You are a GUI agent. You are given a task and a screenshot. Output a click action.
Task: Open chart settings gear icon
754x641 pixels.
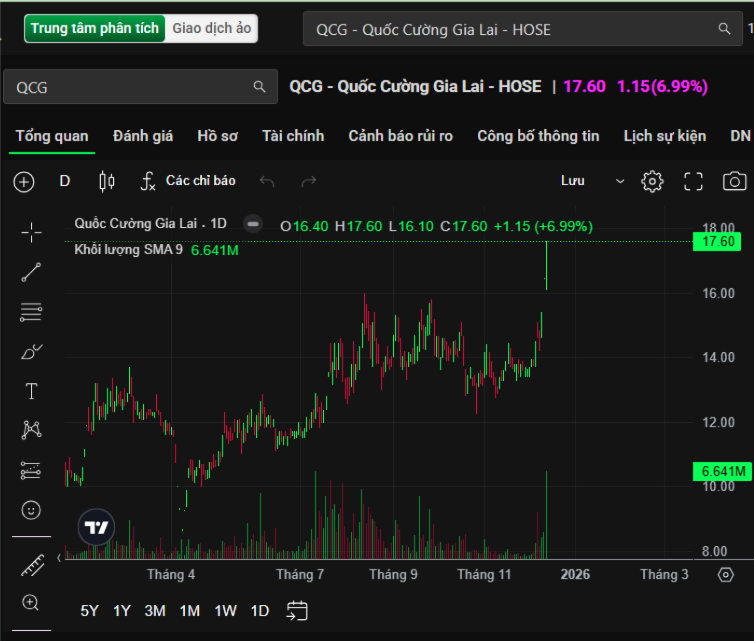[652, 181]
